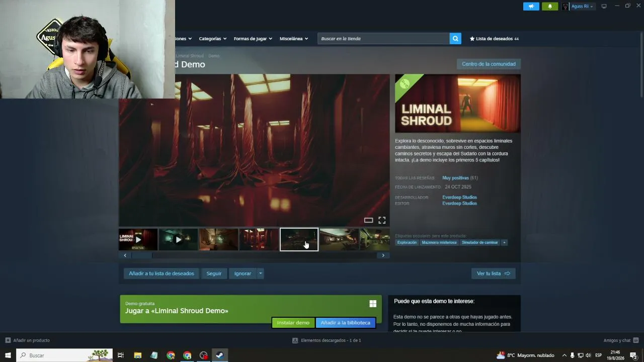
Task: Play the Liminal Shroud trailer thumbnail
Action: pos(138,239)
